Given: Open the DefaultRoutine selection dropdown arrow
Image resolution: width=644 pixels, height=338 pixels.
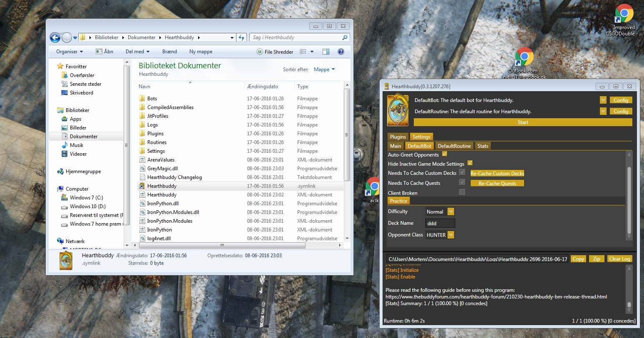Looking at the screenshot, I should pos(603,111).
